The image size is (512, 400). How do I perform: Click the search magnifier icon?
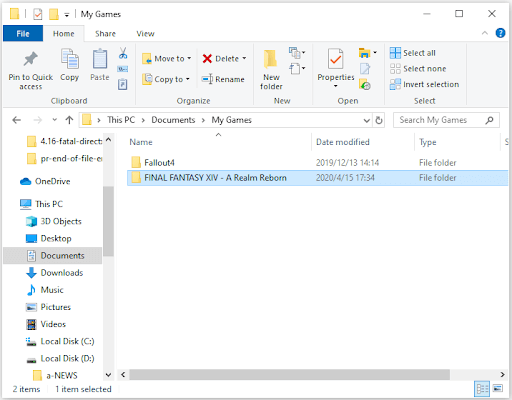coord(489,120)
